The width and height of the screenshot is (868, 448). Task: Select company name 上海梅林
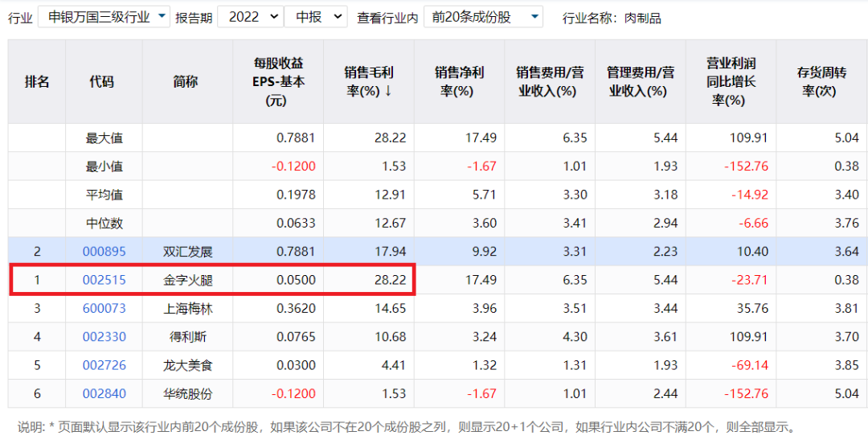[x=187, y=309]
